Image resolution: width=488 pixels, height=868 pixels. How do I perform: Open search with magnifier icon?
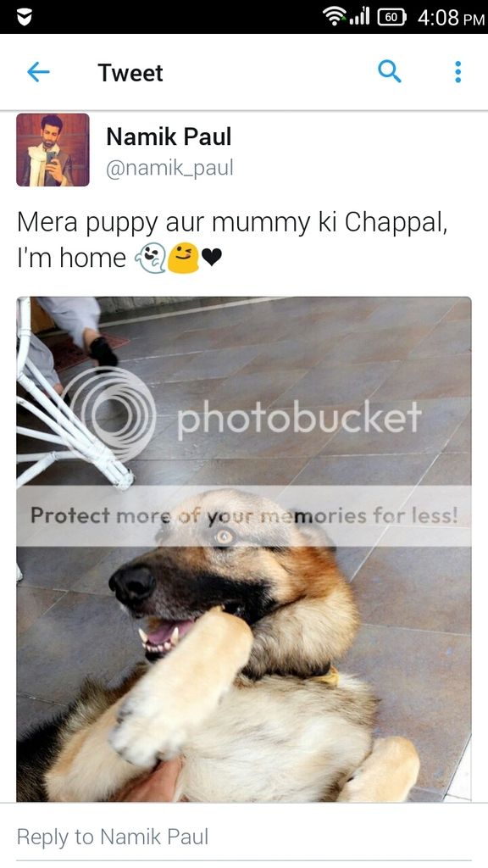click(389, 71)
